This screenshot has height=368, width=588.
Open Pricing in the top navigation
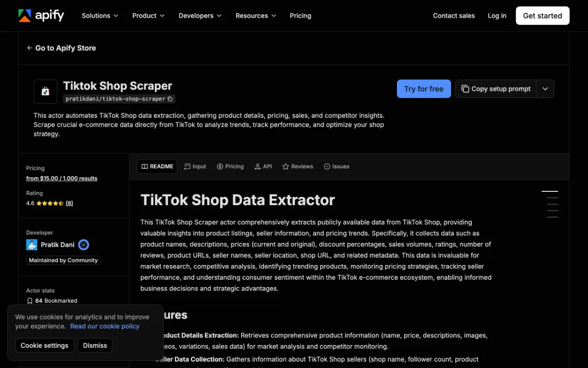click(x=300, y=16)
